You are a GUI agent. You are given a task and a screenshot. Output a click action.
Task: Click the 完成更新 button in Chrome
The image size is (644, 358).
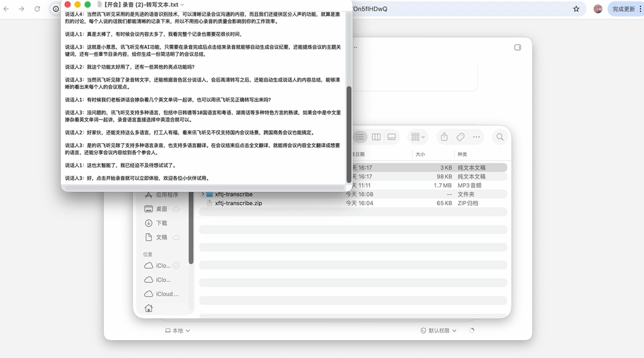coord(624,9)
